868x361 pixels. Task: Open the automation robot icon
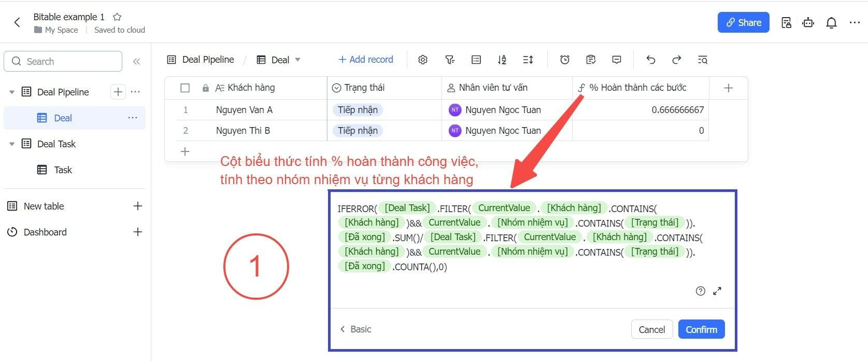coord(808,22)
